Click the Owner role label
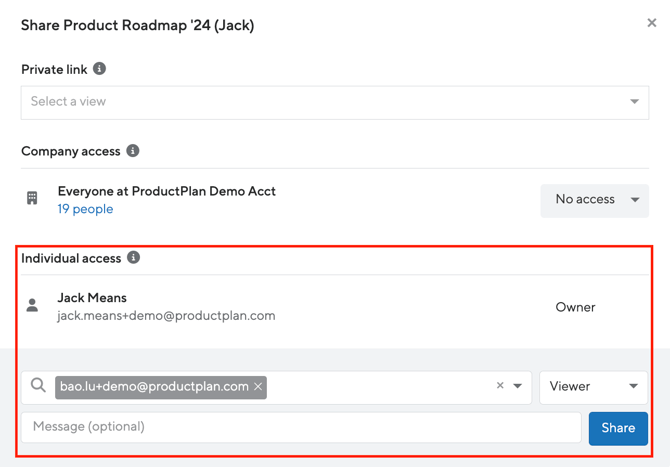Viewport: 670px width, 467px height. (x=575, y=307)
